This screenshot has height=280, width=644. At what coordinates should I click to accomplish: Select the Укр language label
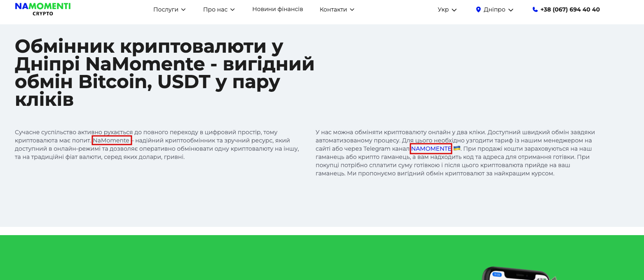pyautogui.click(x=443, y=9)
